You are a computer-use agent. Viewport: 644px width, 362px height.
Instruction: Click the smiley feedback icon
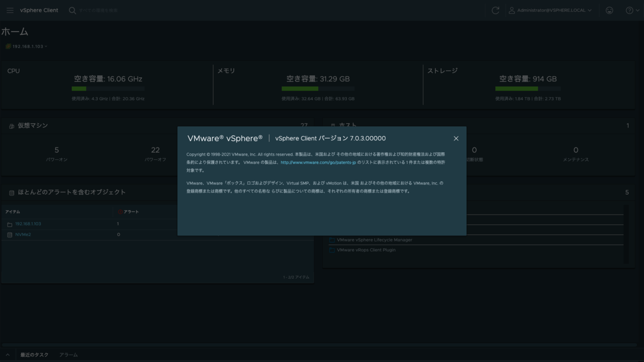(x=609, y=10)
